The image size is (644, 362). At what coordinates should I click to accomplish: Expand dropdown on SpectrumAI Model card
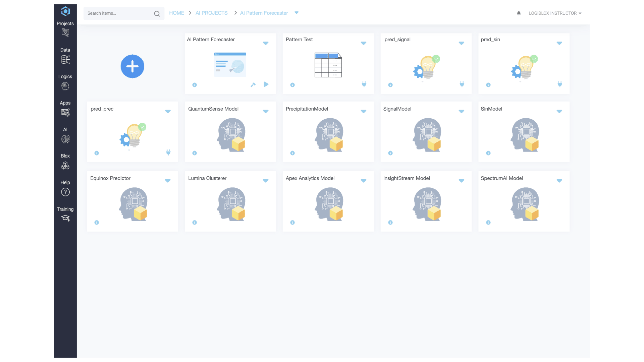[x=559, y=181]
